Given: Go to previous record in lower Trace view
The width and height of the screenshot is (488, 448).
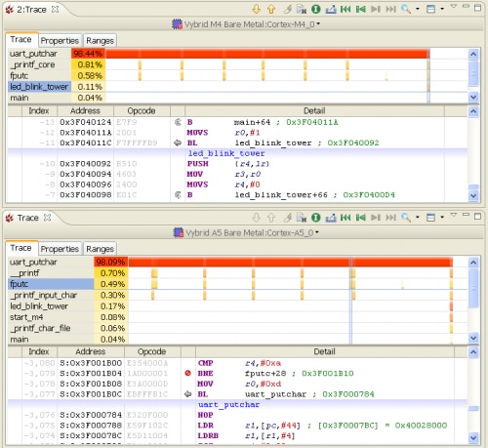Looking at the screenshot, I should click(360, 218).
